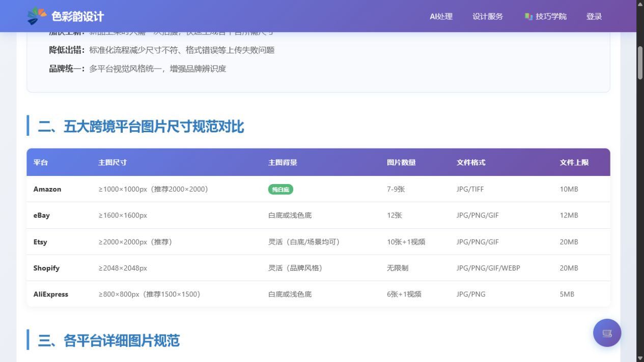This screenshot has height=362, width=644.
Task: Click the JPG/PNG/GIF/WEBP cell
Action: (488, 268)
